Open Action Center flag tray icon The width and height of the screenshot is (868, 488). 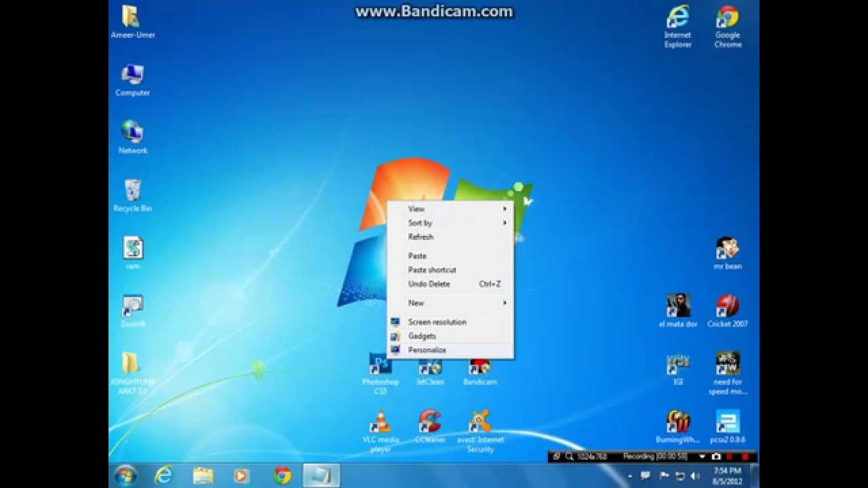coord(665,476)
